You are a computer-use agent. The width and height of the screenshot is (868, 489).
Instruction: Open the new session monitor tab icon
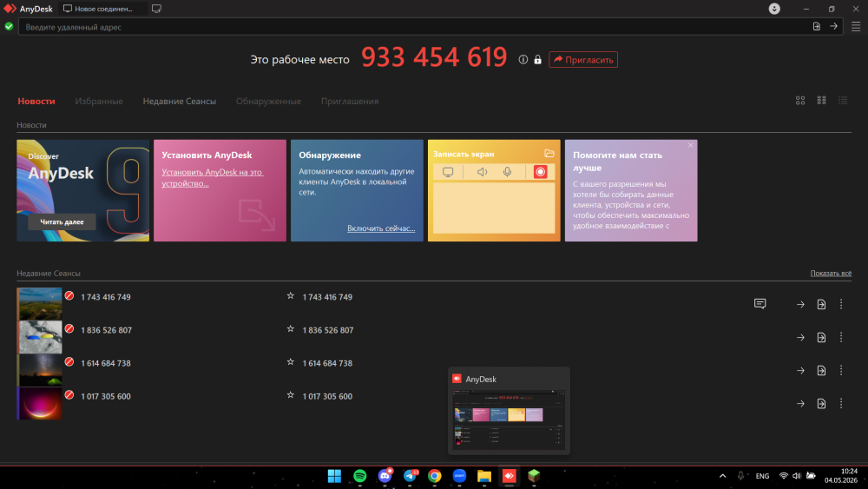156,9
